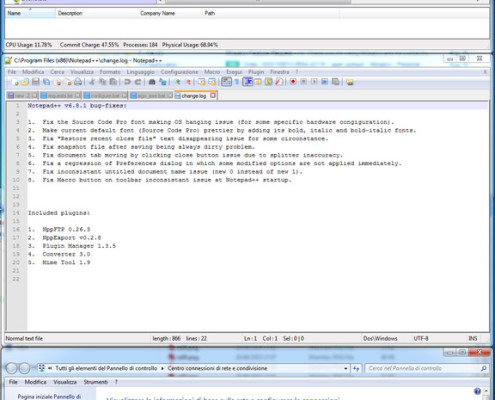Image resolution: width=495 pixels, height=400 pixels.
Task: Open Find with the binoculars icon
Action: 152,82
